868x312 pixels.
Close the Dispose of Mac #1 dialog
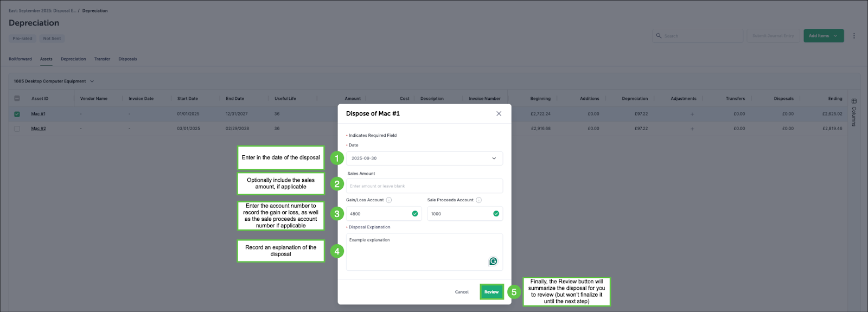pyautogui.click(x=499, y=113)
